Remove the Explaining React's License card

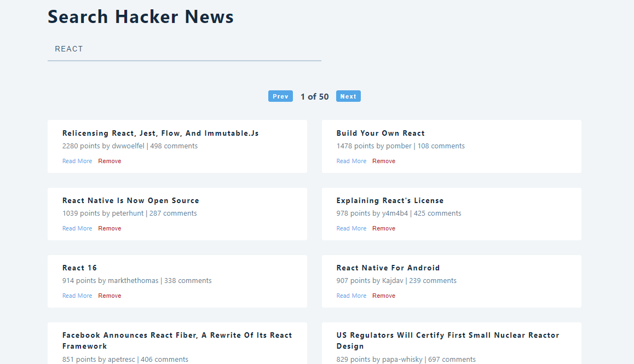coord(384,228)
